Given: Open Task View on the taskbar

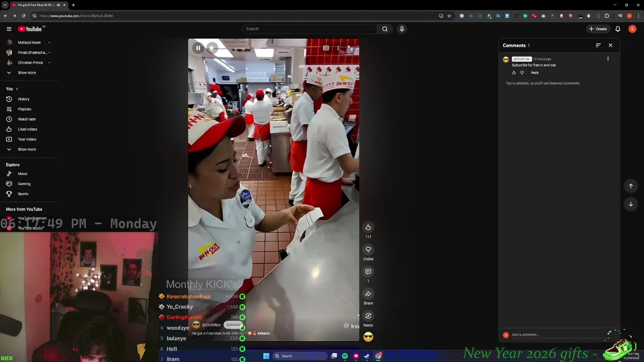Looking at the screenshot, I should coord(334,356).
